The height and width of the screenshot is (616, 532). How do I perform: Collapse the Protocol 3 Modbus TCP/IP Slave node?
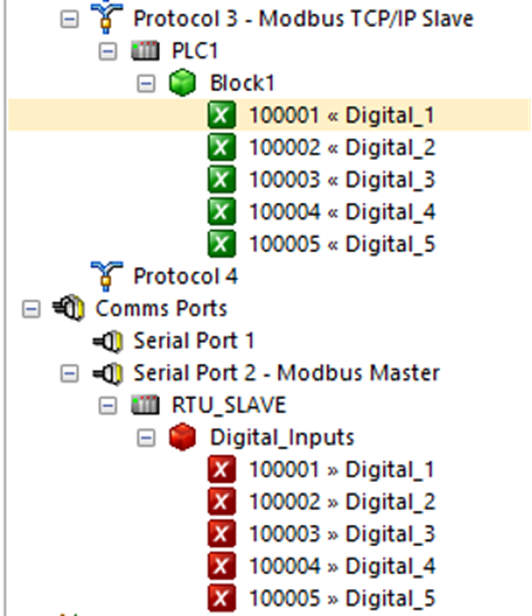tap(70, 19)
